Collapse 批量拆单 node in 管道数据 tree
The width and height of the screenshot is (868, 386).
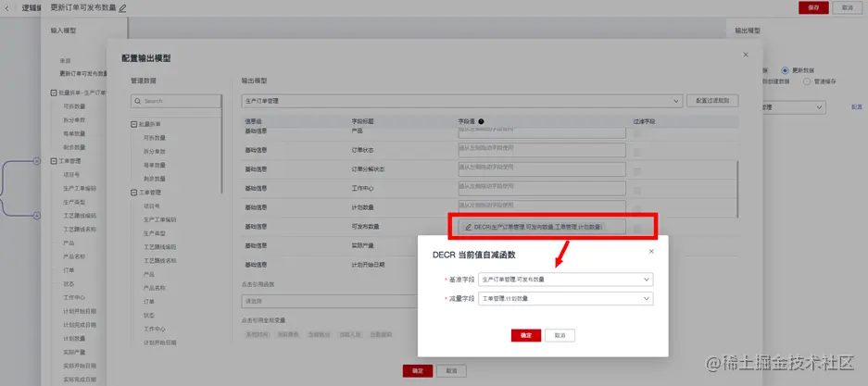point(133,124)
